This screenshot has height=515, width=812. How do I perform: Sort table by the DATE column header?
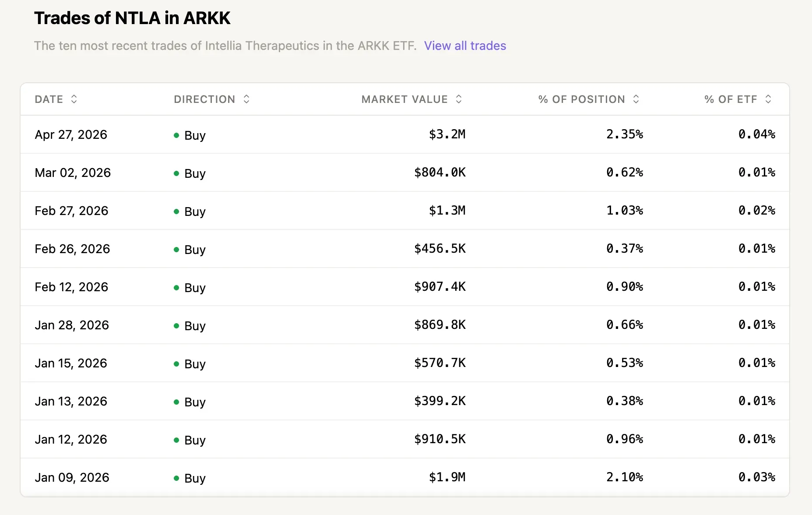point(49,99)
